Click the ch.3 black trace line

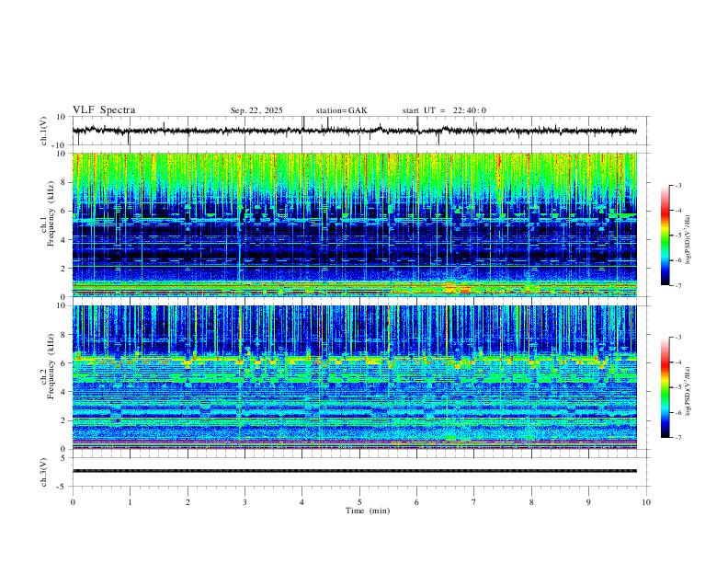point(355,471)
